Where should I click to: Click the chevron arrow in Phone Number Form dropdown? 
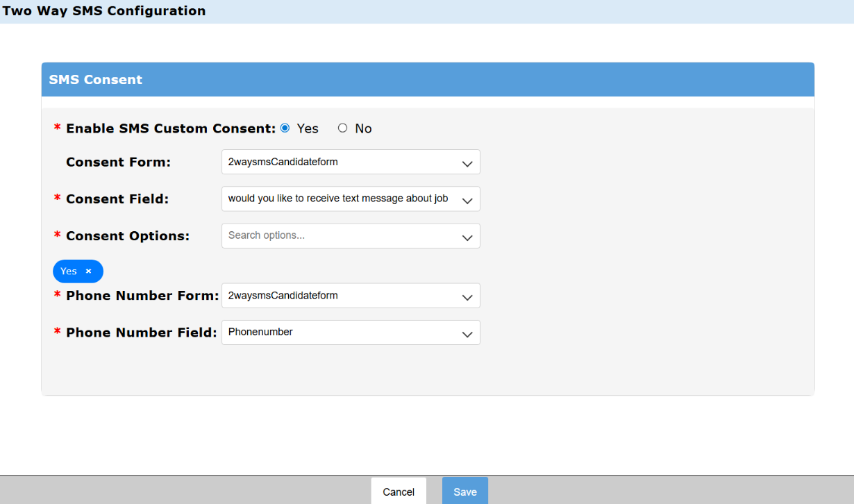pos(467,297)
